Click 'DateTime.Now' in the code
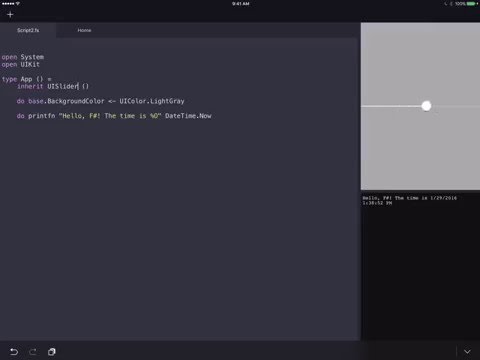 (x=188, y=116)
